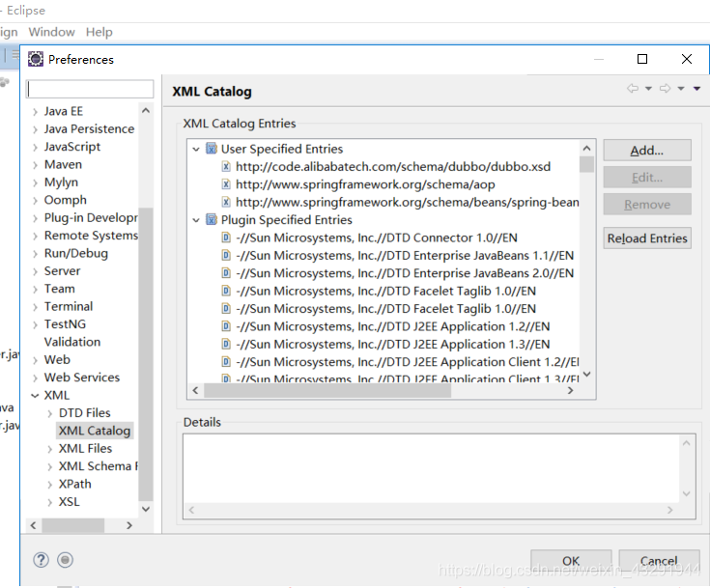
Task: Click the Cancel button
Action: pos(659,561)
